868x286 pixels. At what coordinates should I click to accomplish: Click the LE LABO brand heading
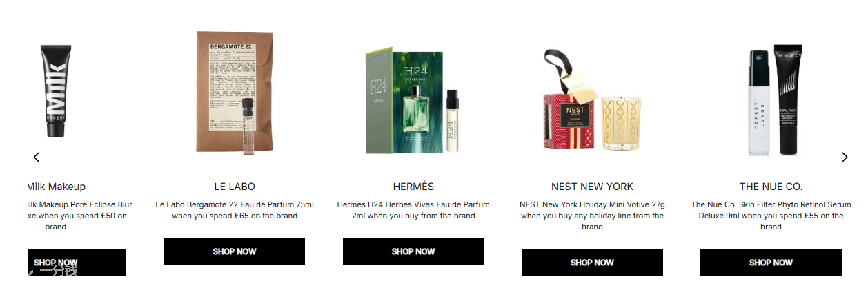(234, 187)
